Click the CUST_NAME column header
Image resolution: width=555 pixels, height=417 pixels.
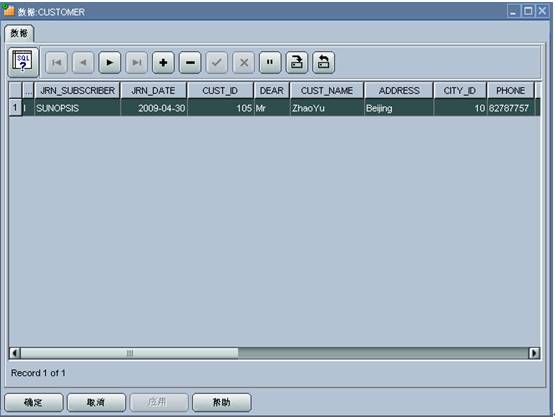[x=327, y=91]
